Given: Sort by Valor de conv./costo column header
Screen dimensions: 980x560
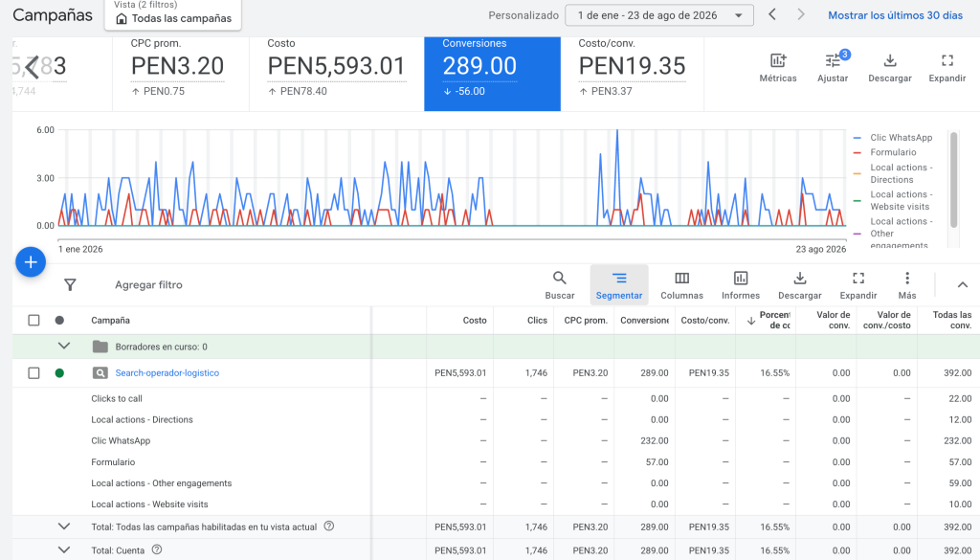Looking at the screenshot, I should (x=886, y=320).
